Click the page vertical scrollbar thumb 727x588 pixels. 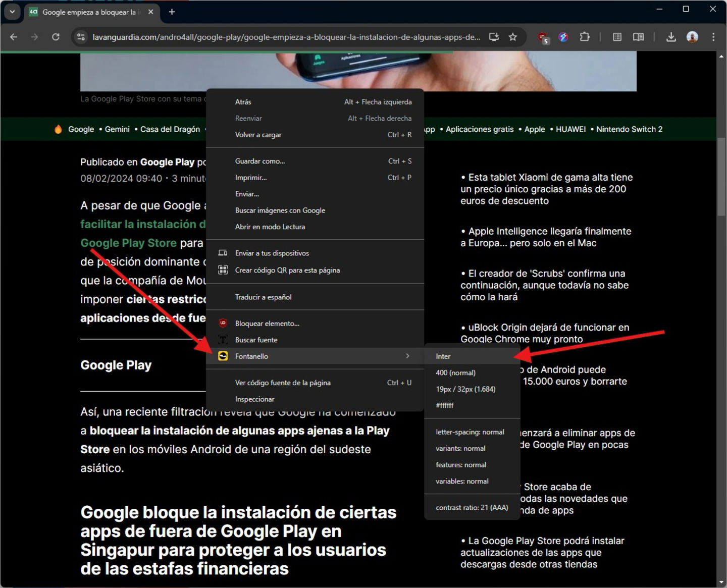point(721,177)
